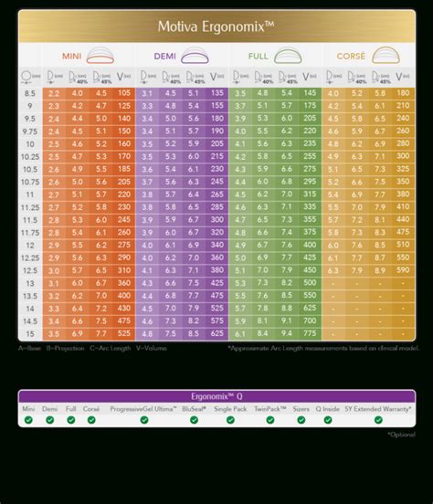The height and width of the screenshot is (504, 433).
Task: Click the FULL 40% arc length header icon
Action: 263,78
